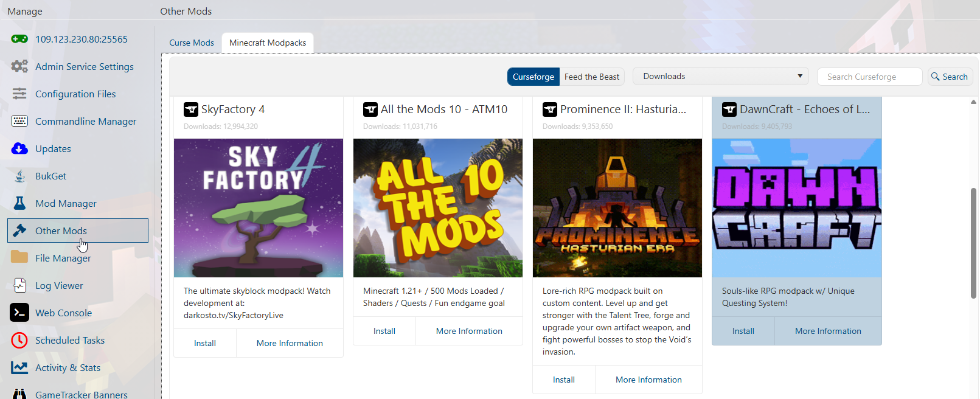
Task: Click the Configuration Files sliders icon
Action: pyautogui.click(x=19, y=94)
